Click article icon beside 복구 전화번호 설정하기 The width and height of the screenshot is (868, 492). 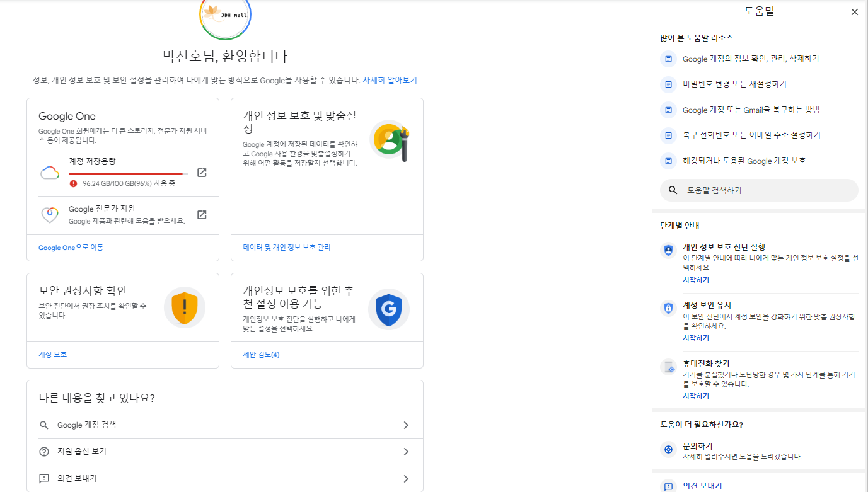click(x=668, y=135)
